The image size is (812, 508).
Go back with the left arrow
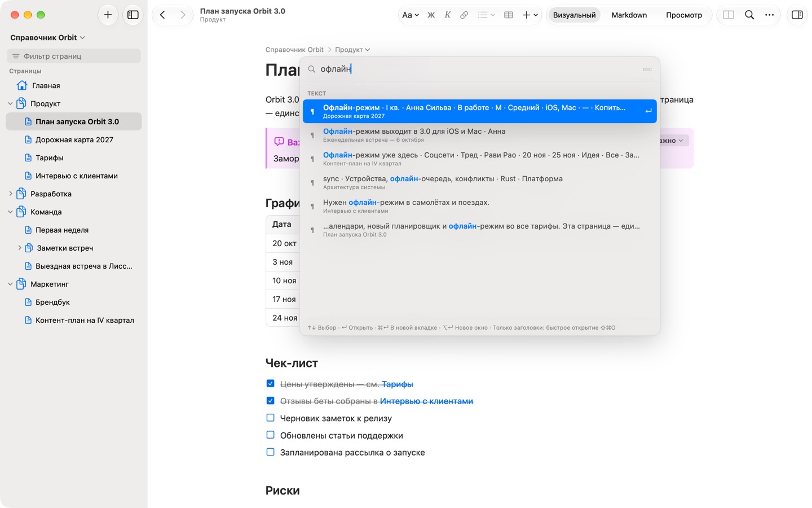click(x=162, y=15)
